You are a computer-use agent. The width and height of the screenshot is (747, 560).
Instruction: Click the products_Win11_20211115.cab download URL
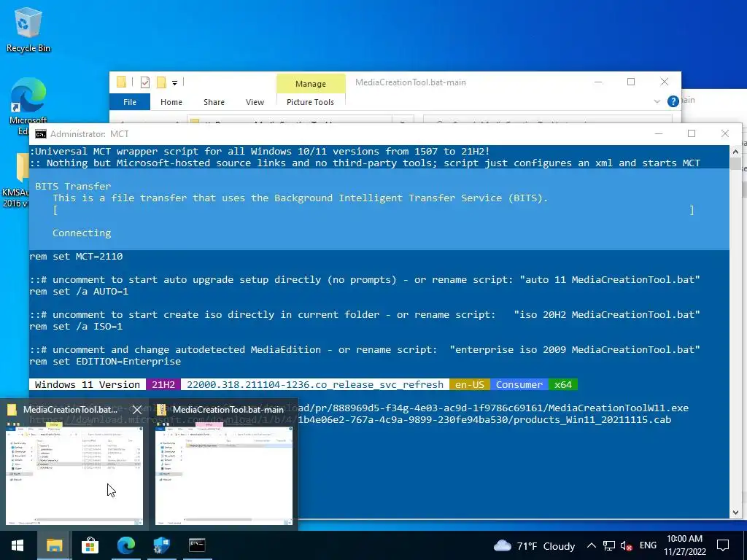click(x=484, y=419)
